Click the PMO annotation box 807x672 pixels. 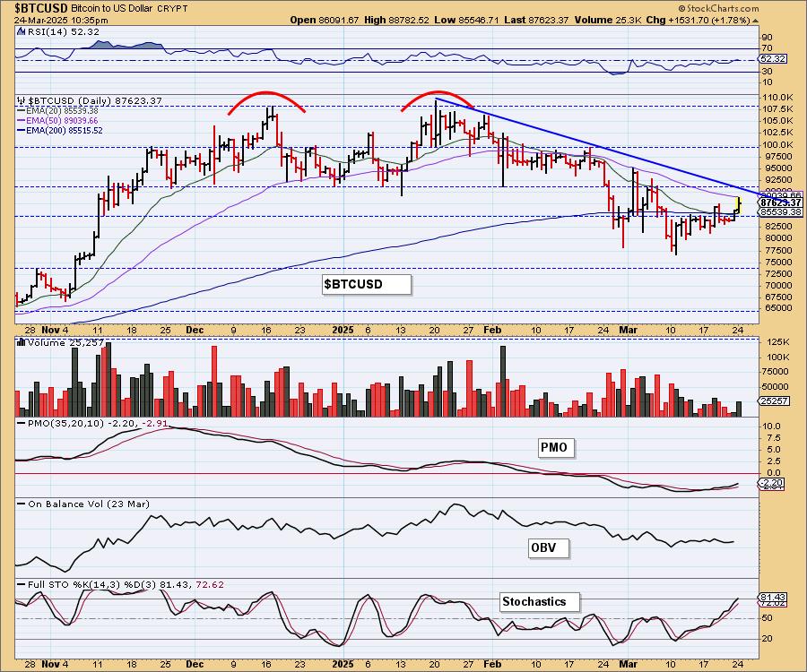(x=555, y=447)
